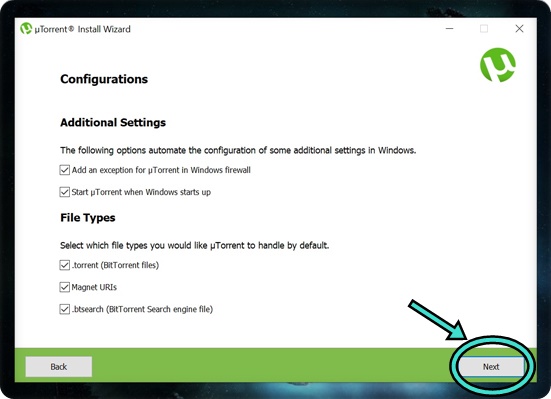Click the large green µTorrent logo
Screen dimensions: 551x399
pyautogui.click(x=498, y=65)
